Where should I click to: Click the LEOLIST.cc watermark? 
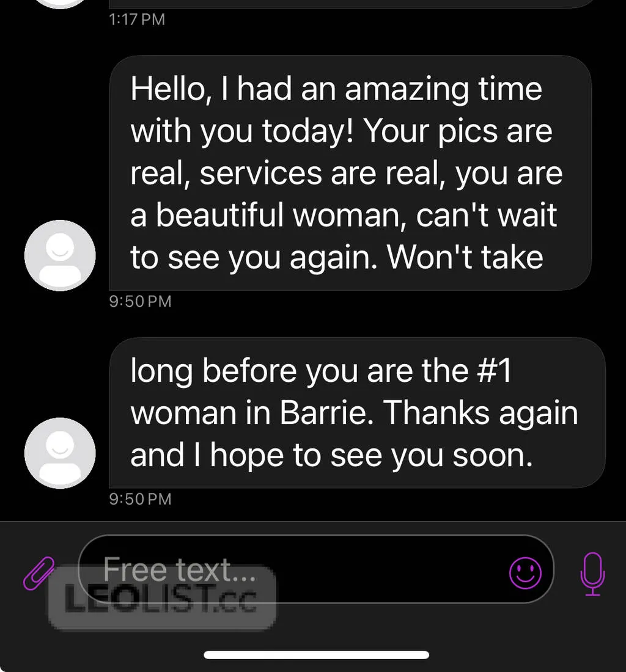tap(162, 598)
